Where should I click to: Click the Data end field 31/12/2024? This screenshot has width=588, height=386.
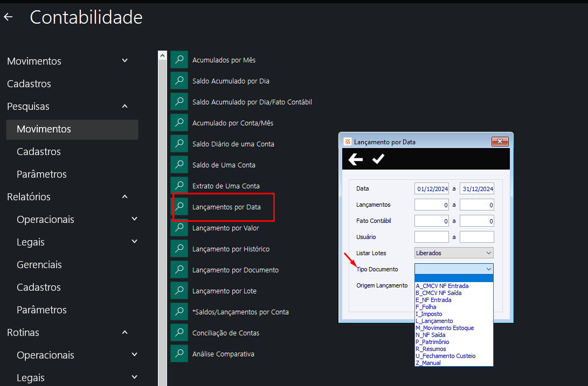[477, 188]
